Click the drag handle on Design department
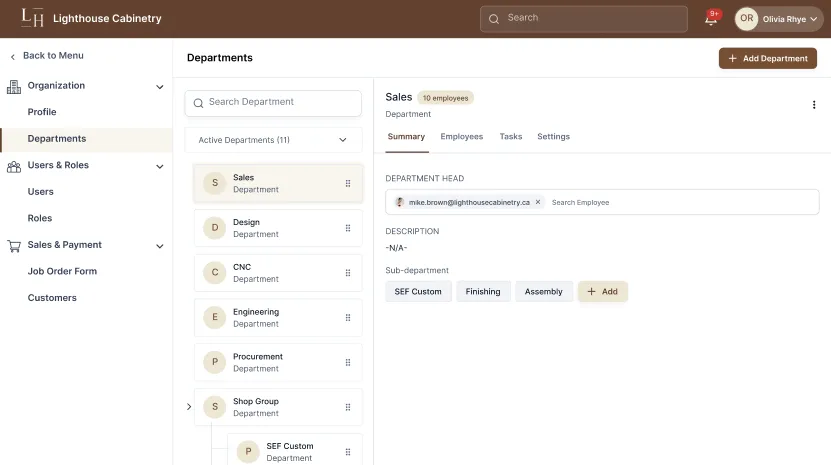The width and height of the screenshot is (831, 465). (x=348, y=228)
